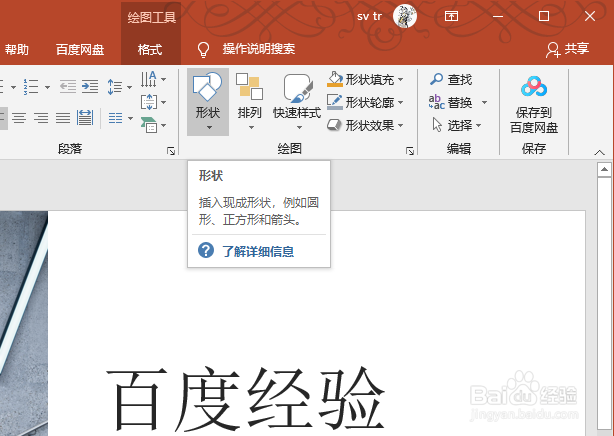This screenshot has width=614, height=436.
Task: Switch to Help (帮助) tab
Action: pos(16,49)
